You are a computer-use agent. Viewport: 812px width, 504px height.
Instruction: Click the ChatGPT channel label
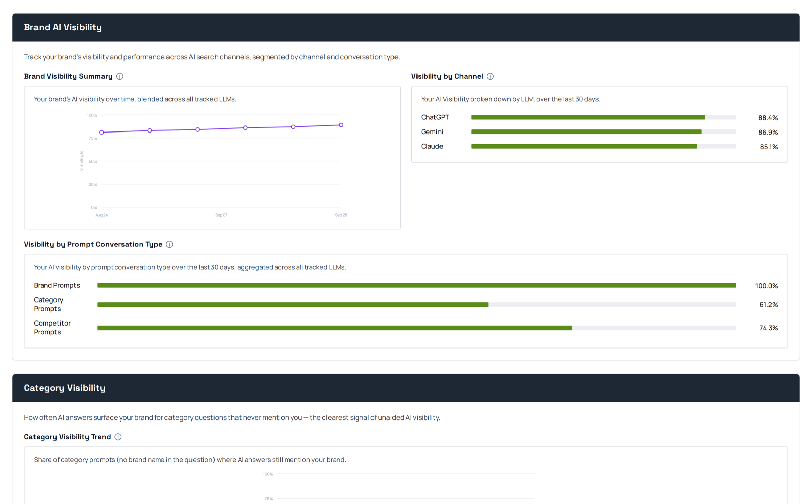pos(435,117)
